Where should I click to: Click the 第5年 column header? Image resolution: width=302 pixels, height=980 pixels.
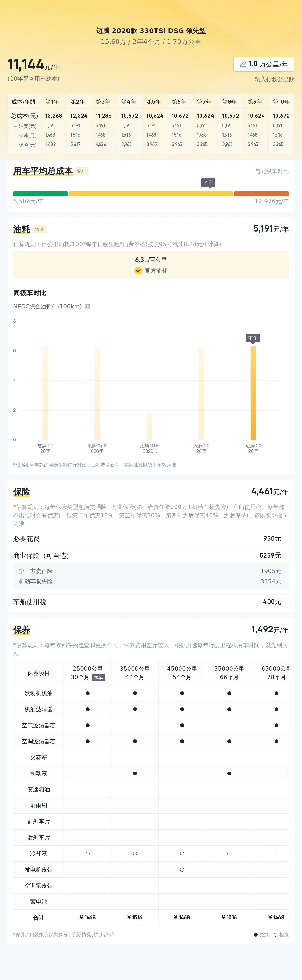click(153, 102)
